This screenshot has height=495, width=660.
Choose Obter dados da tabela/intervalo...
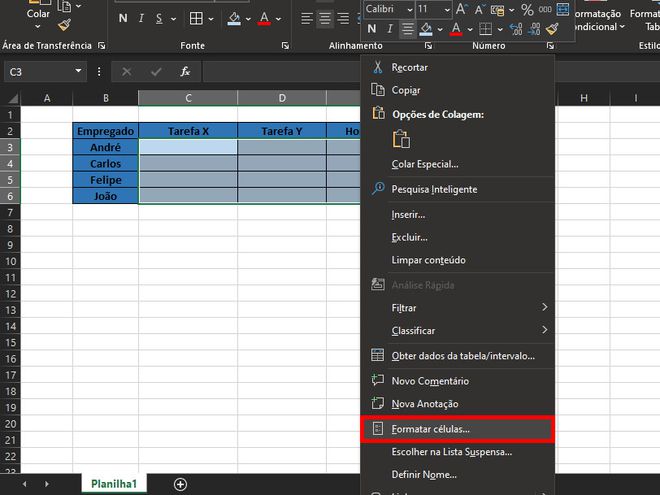(x=458, y=356)
